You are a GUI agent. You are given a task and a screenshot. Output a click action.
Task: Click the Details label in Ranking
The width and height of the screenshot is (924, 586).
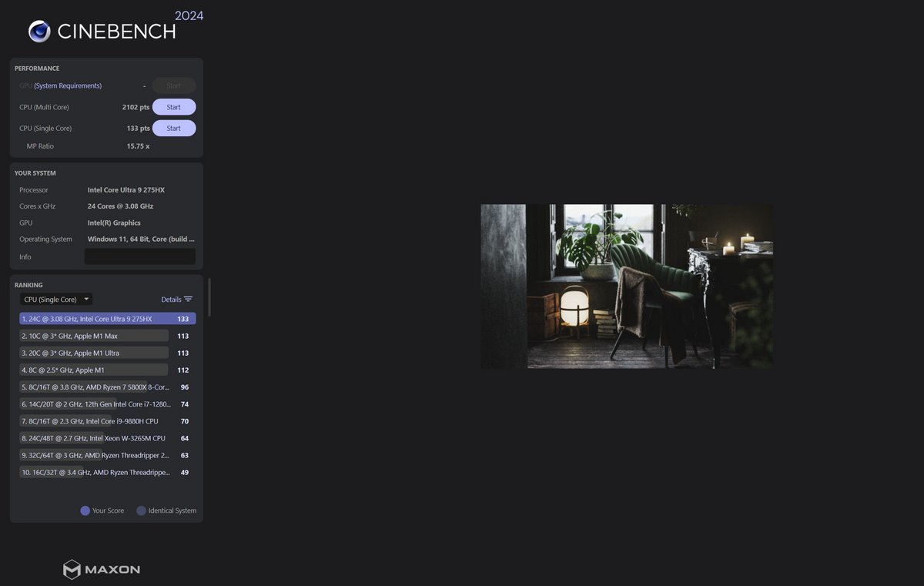pyautogui.click(x=171, y=300)
